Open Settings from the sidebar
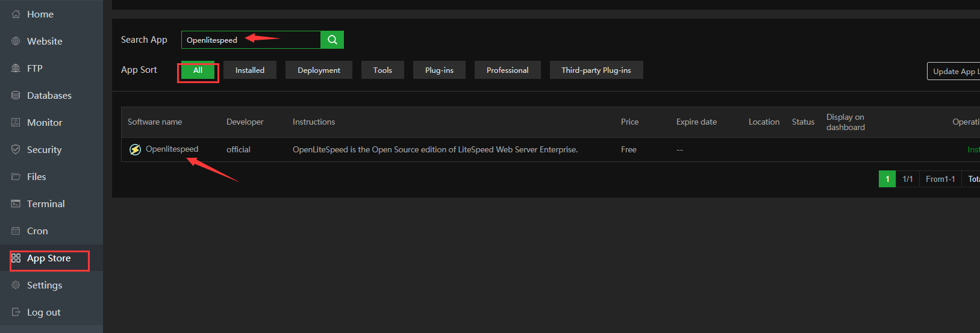The image size is (980, 333). pos(45,285)
